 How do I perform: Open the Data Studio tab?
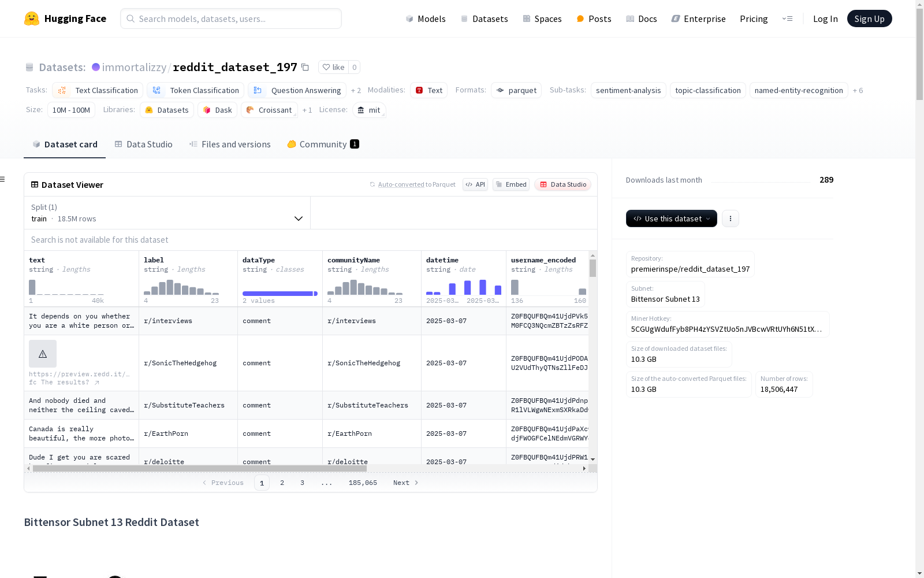point(143,144)
